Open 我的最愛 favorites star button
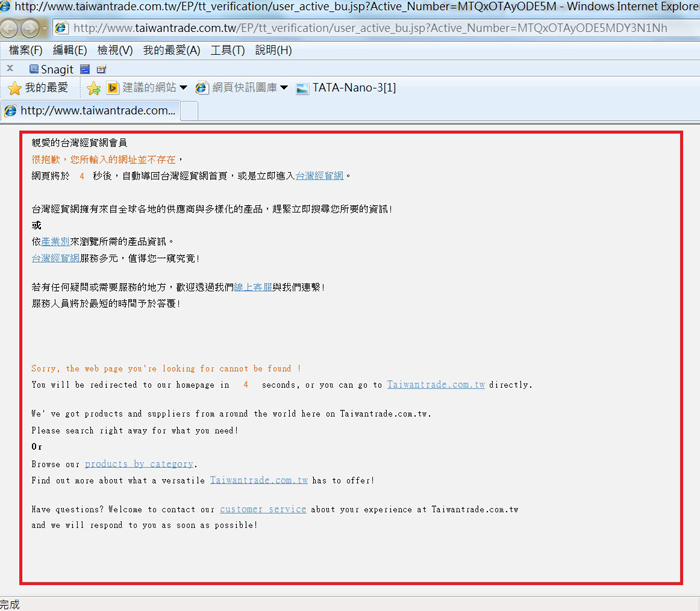The image size is (700, 611). (41, 88)
